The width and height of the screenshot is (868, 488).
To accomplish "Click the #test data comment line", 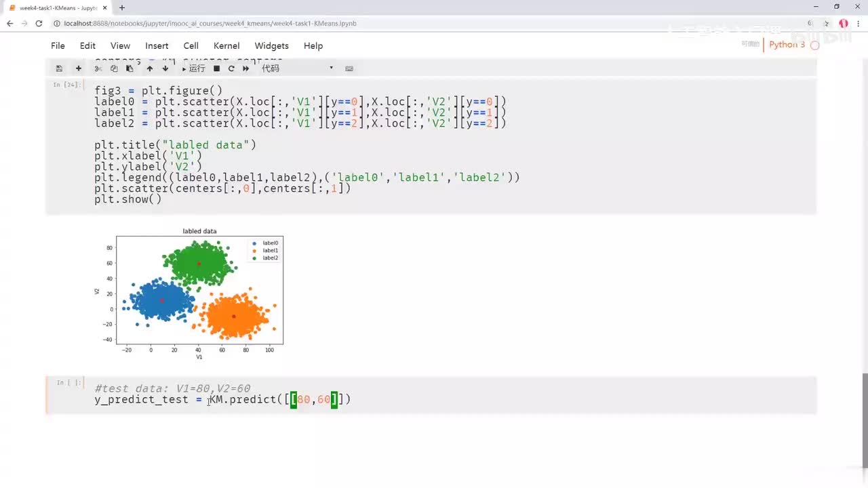I will click(x=172, y=388).
